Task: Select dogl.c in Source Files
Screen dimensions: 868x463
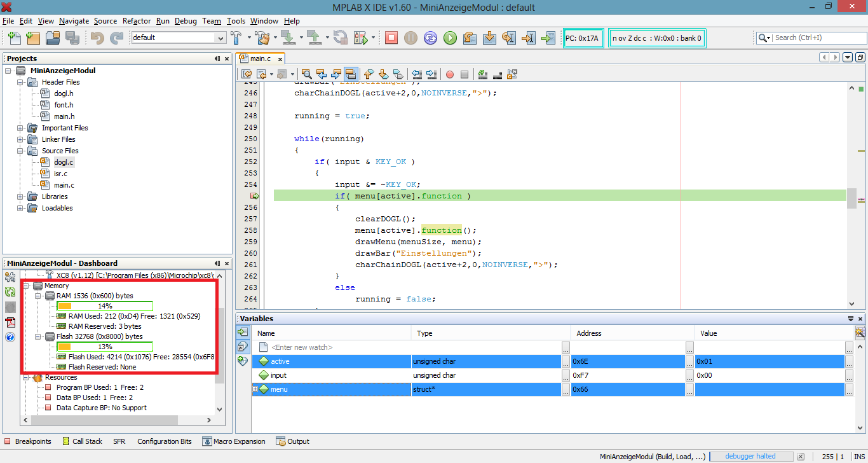Action: click(x=64, y=162)
